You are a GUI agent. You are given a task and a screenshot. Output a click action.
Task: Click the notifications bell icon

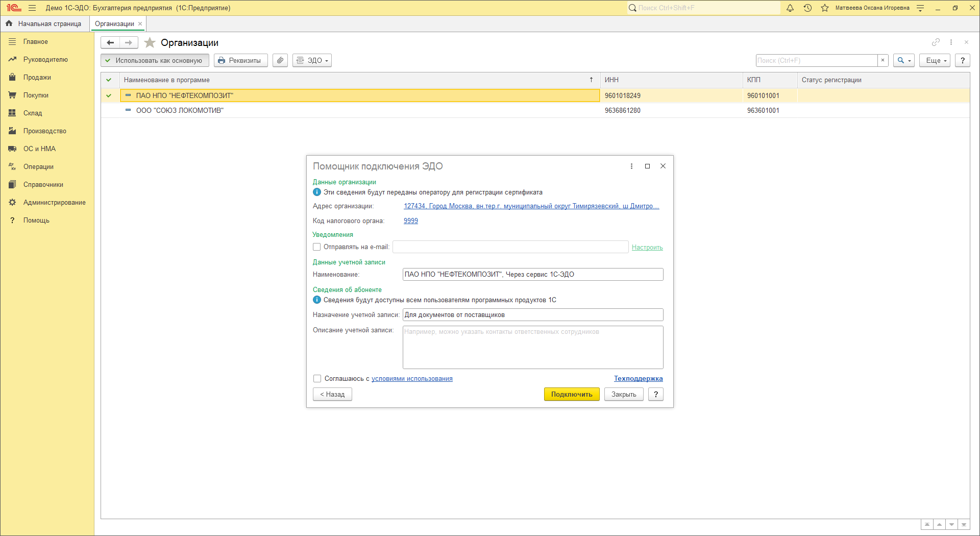[790, 8]
